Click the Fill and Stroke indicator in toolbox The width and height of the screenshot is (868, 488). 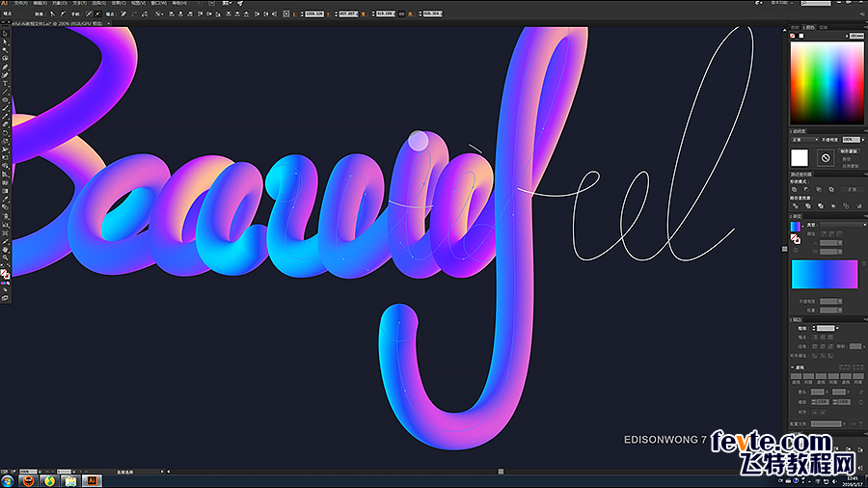coord(5,274)
